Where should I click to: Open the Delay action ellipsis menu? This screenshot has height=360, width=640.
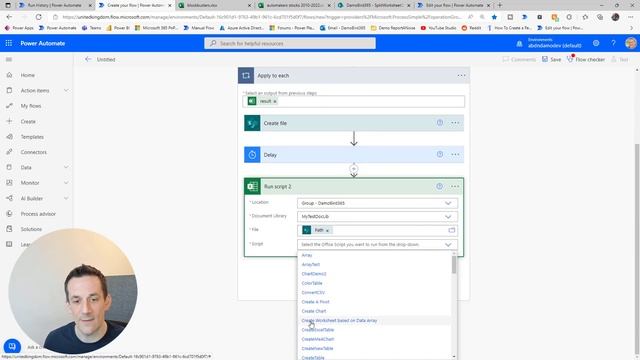tap(455, 155)
